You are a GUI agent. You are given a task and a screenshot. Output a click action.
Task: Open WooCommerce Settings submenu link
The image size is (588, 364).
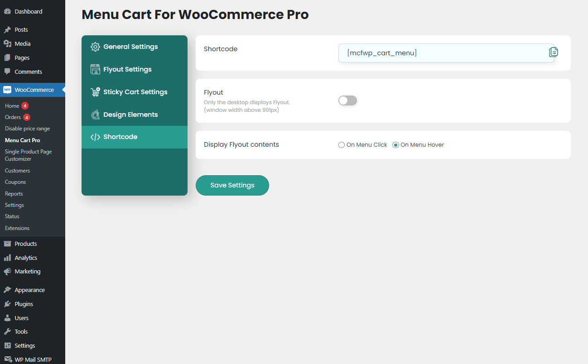coord(14,205)
